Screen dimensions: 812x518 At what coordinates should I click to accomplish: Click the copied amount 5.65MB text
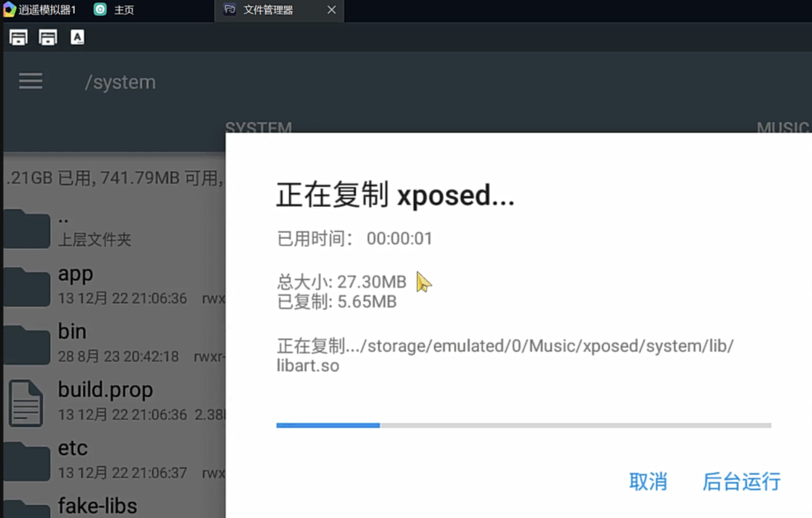337,302
